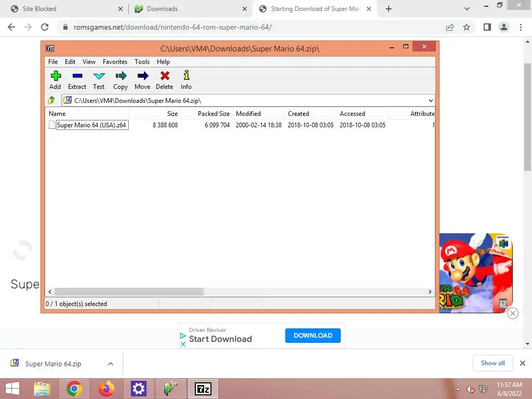Click Chrome back navigation arrow

point(11,27)
